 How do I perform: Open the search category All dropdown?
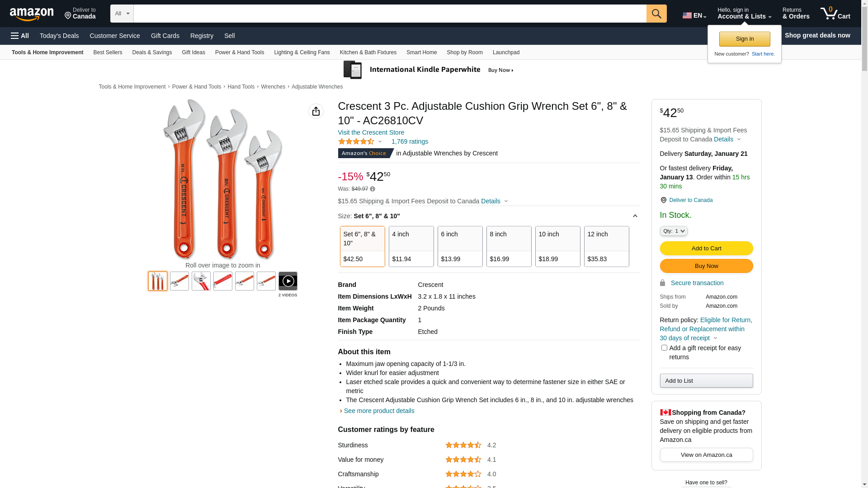(122, 14)
